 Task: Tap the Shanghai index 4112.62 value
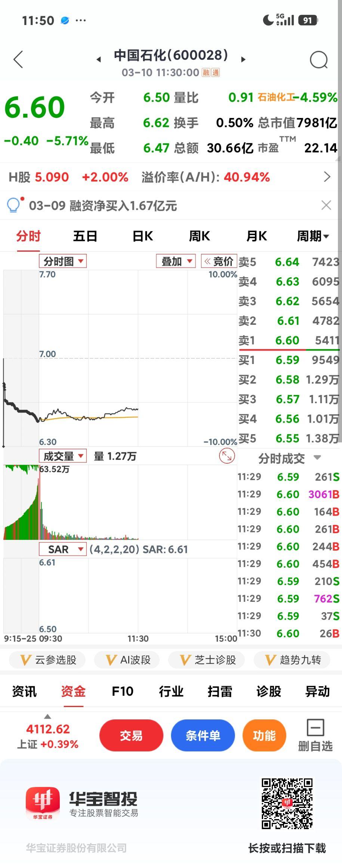(x=48, y=728)
